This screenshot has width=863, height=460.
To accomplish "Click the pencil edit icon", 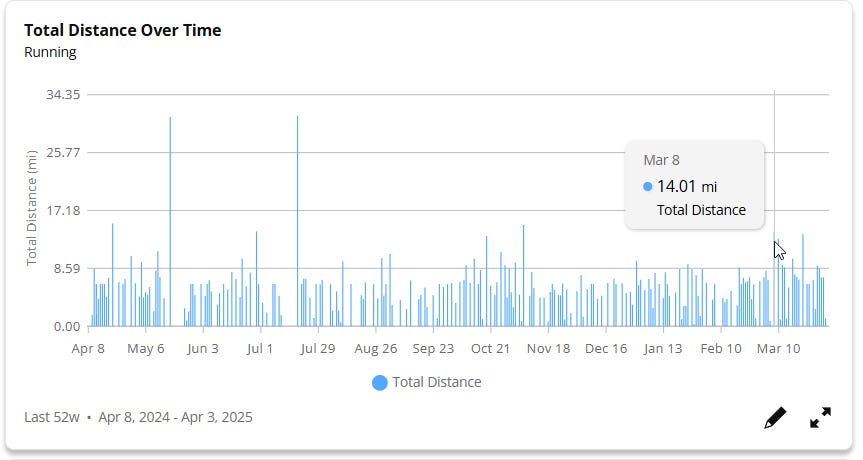I will (x=775, y=418).
